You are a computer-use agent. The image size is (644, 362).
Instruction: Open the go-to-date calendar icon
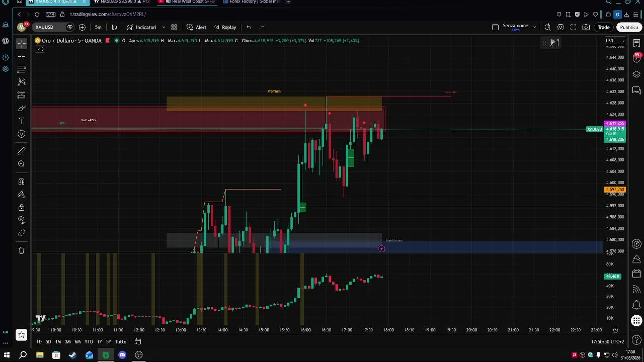pyautogui.click(x=137, y=342)
